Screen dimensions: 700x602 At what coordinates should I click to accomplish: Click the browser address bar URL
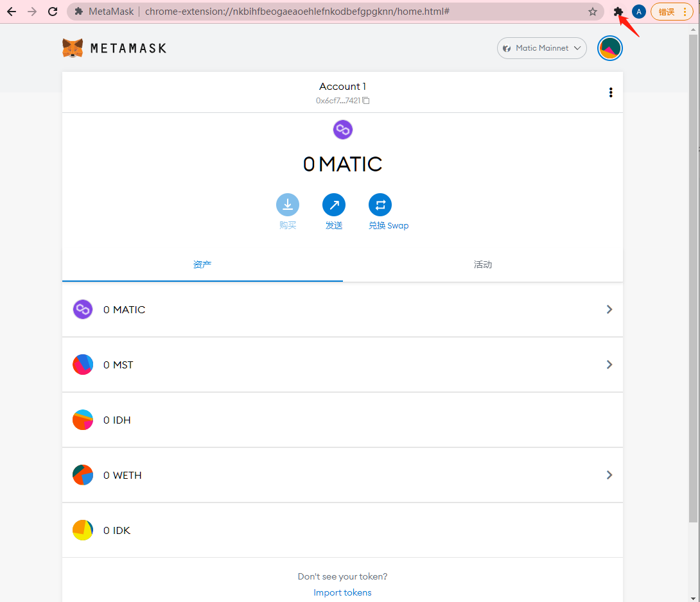[x=297, y=12]
